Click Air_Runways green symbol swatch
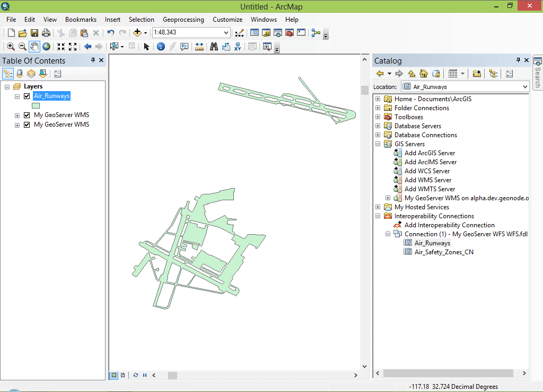 pyautogui.click(x=36, y=105)
